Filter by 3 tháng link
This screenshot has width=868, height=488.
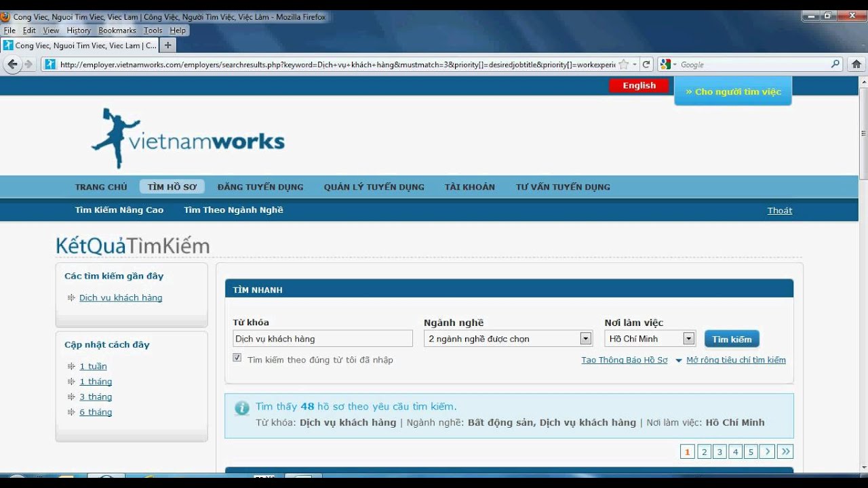pyautogui.click(x=96, y=397)
